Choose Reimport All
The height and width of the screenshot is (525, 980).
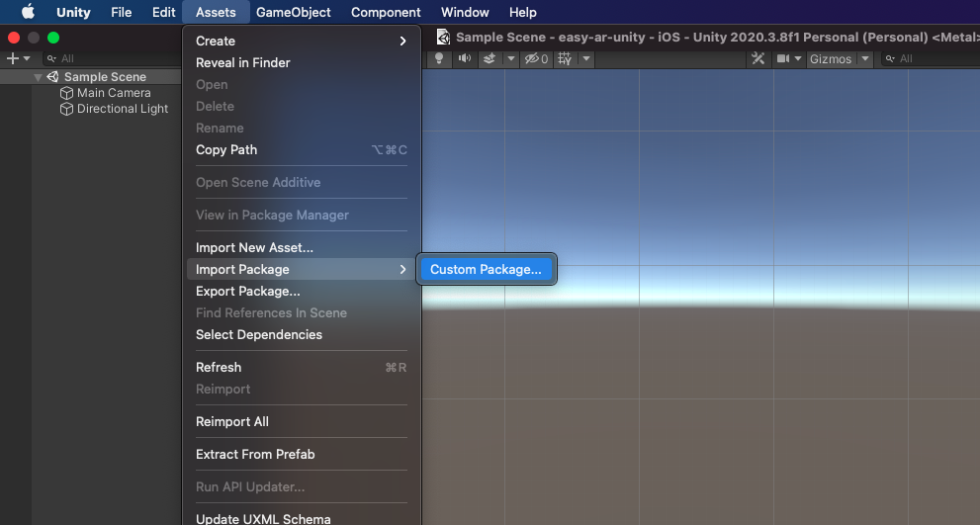pyautogui.click(x=302, y=421)
